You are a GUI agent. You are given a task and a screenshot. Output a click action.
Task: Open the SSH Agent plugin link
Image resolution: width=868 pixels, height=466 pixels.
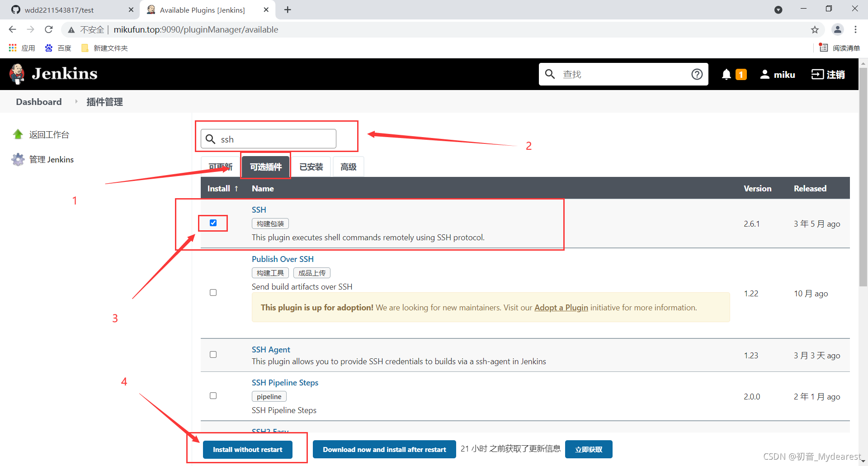click(271, 349)
